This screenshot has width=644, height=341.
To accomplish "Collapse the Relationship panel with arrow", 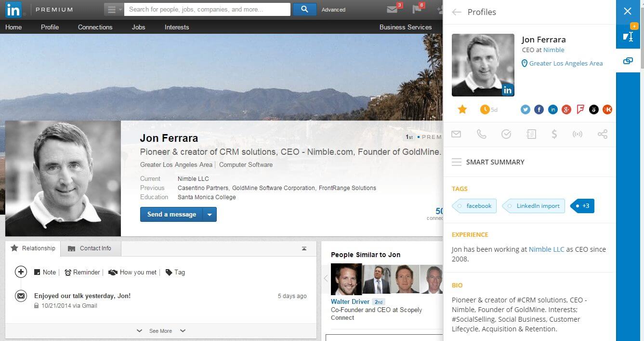I will coord(304,248).
